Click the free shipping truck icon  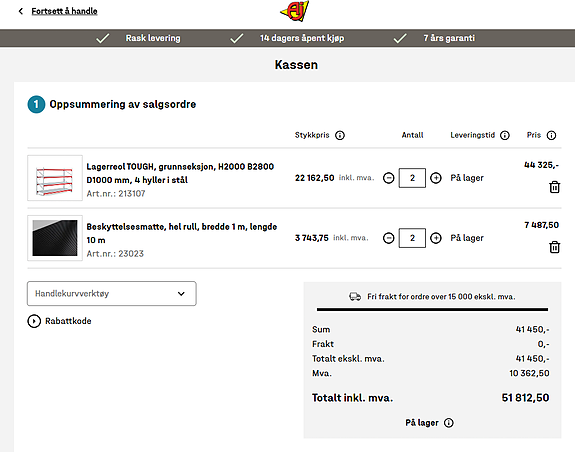click(355, 297)
